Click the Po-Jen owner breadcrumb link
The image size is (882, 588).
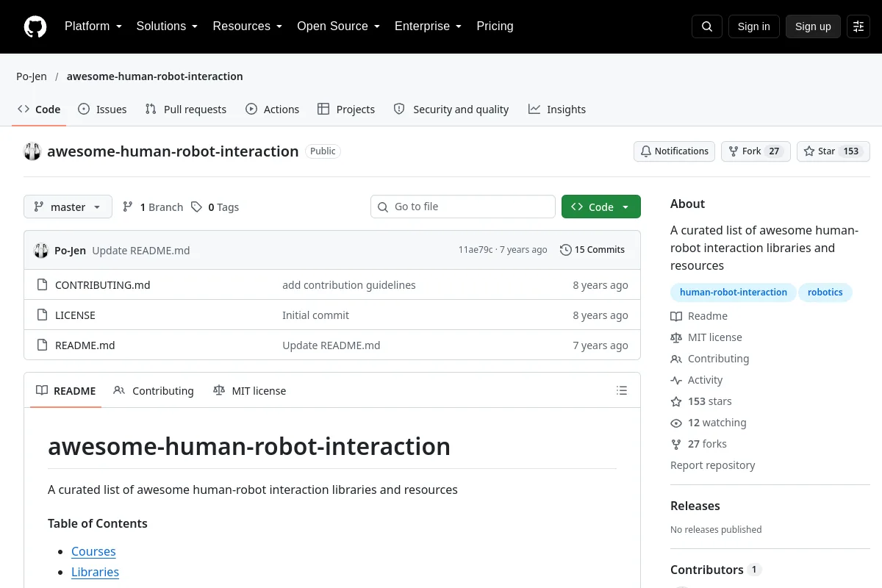pos(32,76)
